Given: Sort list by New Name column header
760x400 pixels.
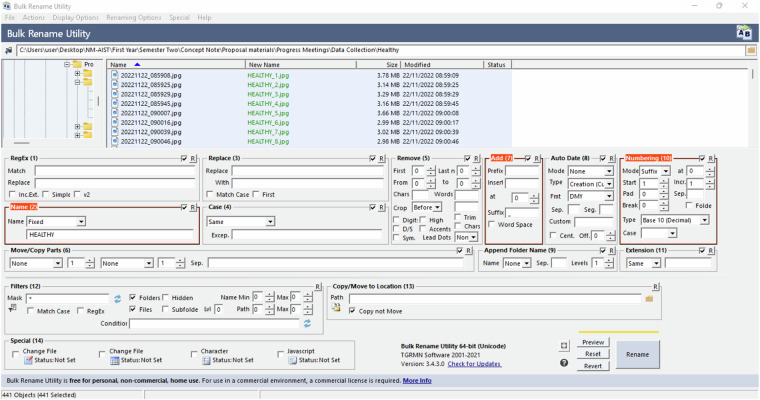Looking at the screenshot, I should 301,64.
